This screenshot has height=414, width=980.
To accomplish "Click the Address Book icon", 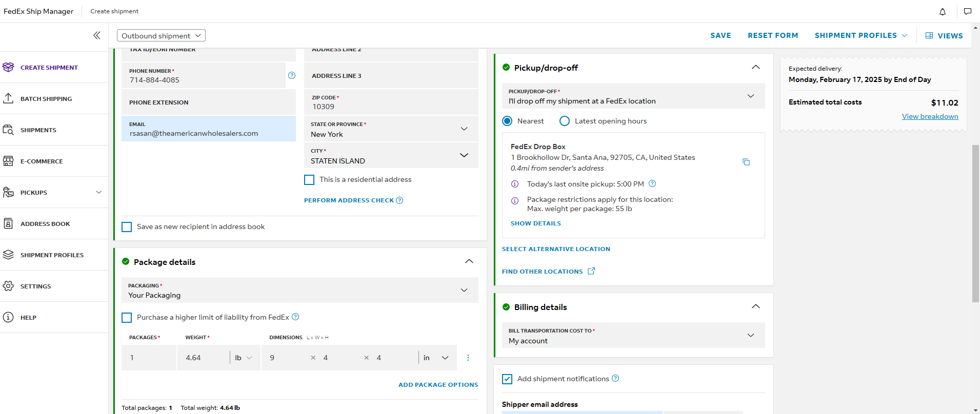I will (x=8, y=223).
